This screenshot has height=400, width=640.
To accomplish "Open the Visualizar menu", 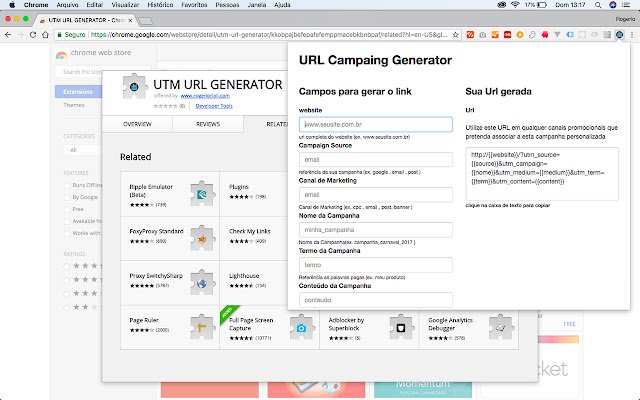I will point(125,5).
